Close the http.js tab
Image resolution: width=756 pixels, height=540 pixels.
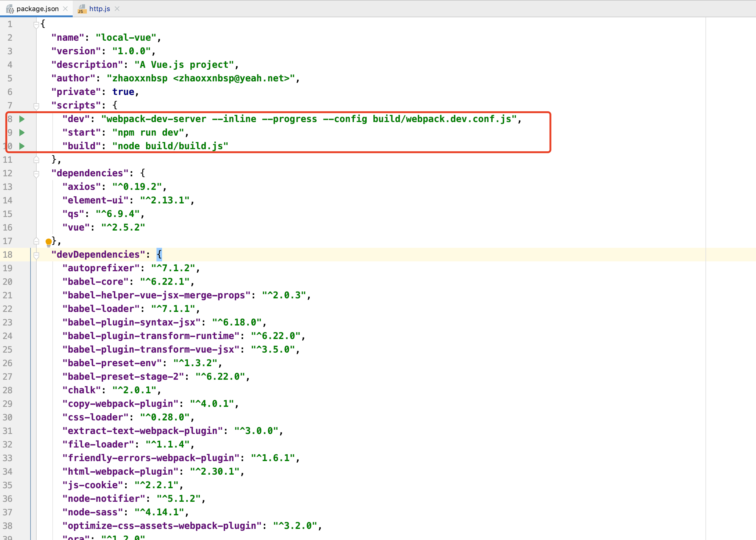[x=117, y=9]
